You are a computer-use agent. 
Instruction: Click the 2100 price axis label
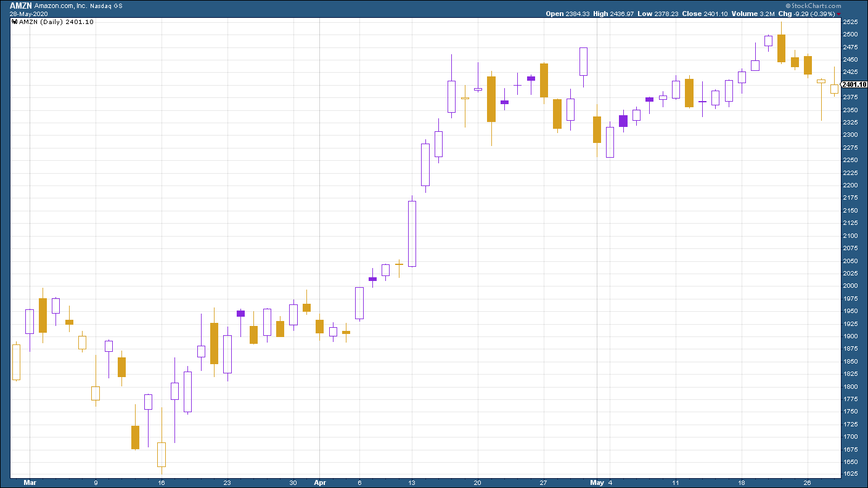[x=850, y=236]
